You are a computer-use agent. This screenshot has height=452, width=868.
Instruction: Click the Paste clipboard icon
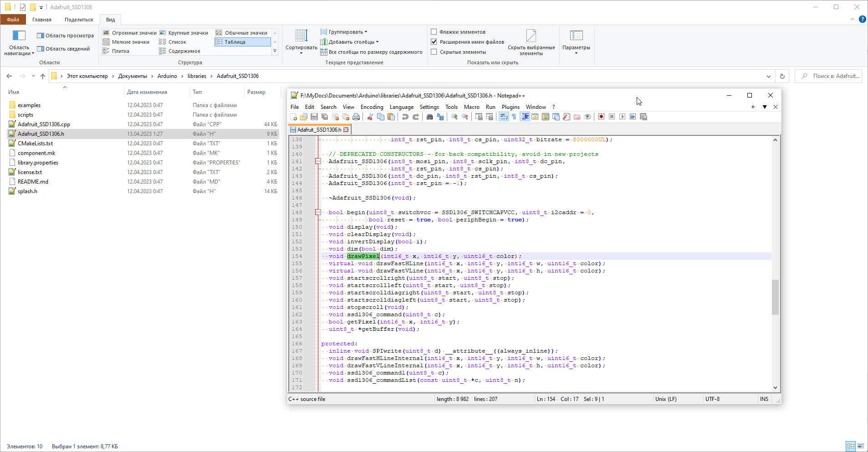(x=391, y=117)
